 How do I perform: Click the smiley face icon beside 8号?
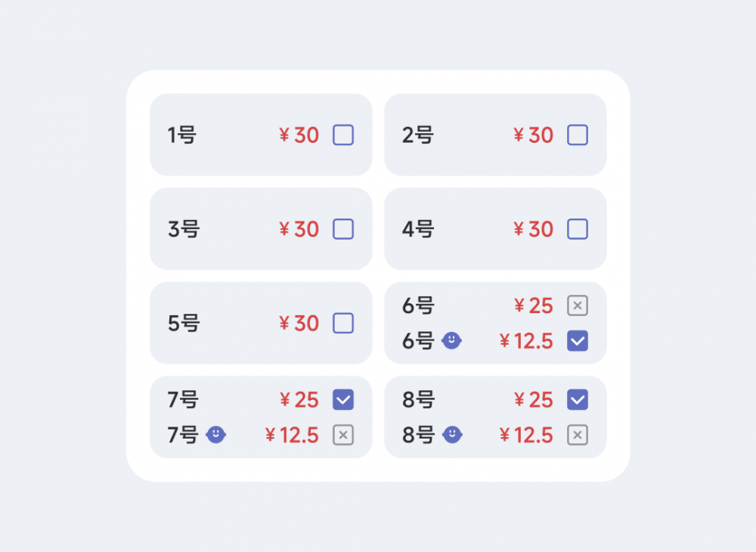point(452,434)
